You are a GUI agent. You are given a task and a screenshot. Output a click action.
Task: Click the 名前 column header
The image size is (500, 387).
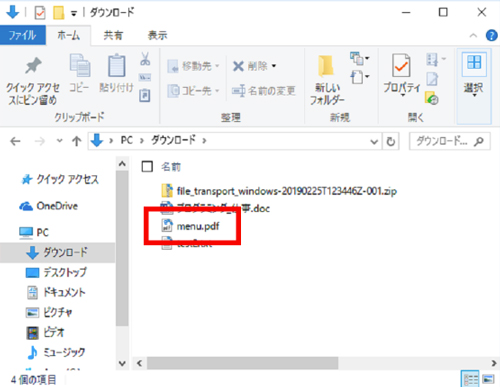point(171,167)
